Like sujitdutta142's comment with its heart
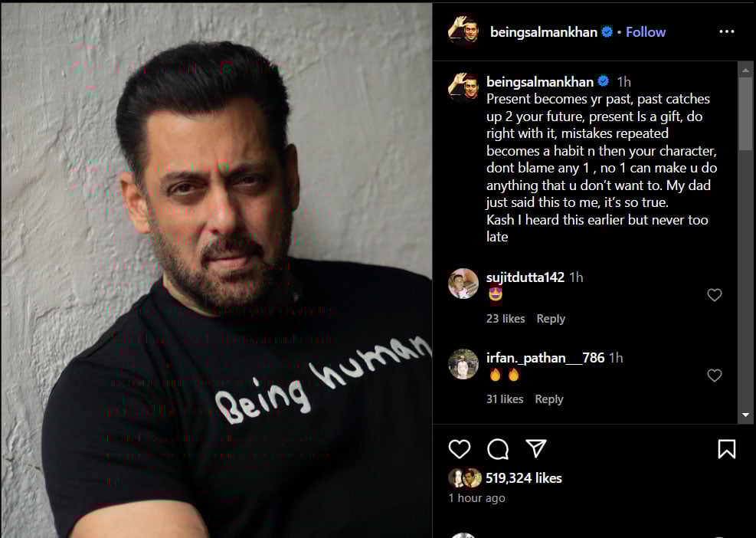Screen dimensions: 756x538 (715, 295)
